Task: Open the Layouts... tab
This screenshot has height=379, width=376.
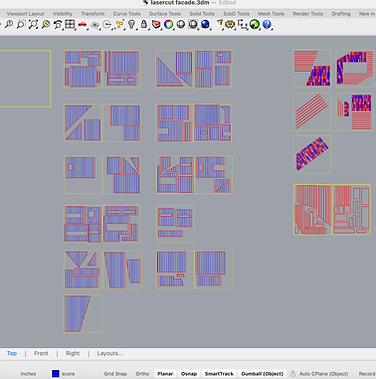Action: [110, 353]
